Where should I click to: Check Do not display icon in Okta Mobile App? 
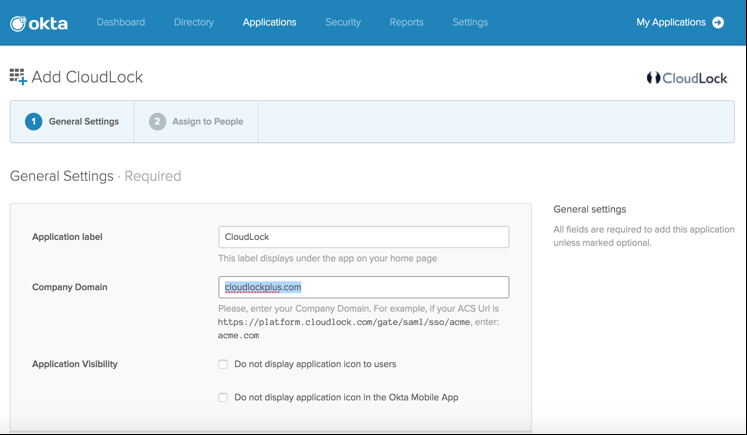point(222,397)
